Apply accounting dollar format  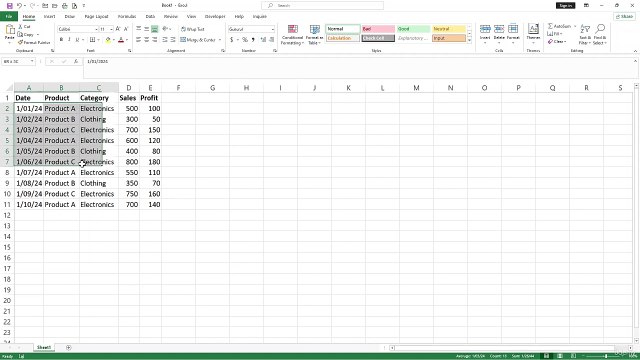231,40
